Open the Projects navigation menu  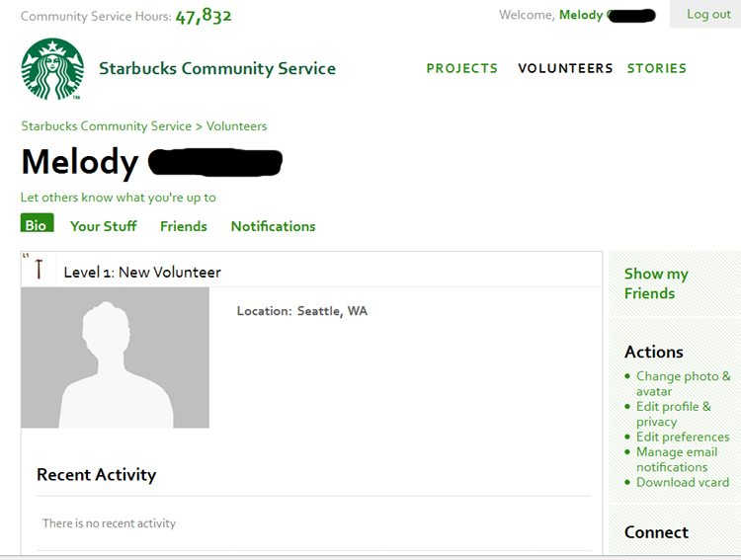(x=461, y=68)
